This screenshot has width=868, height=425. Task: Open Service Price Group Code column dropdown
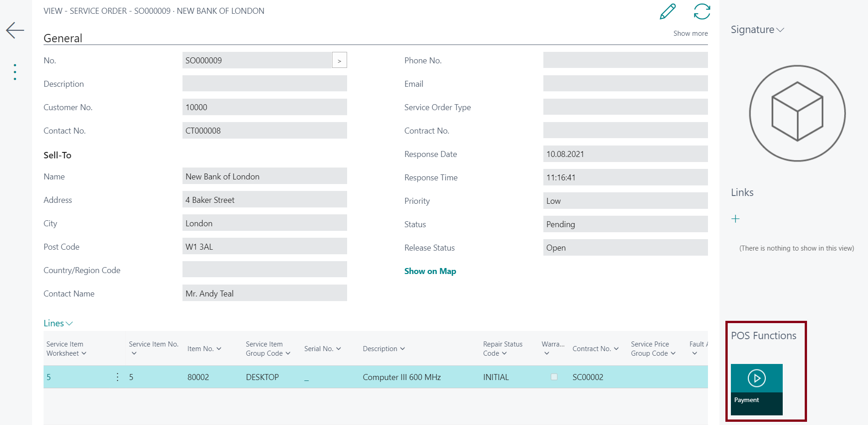click(673, 353)
